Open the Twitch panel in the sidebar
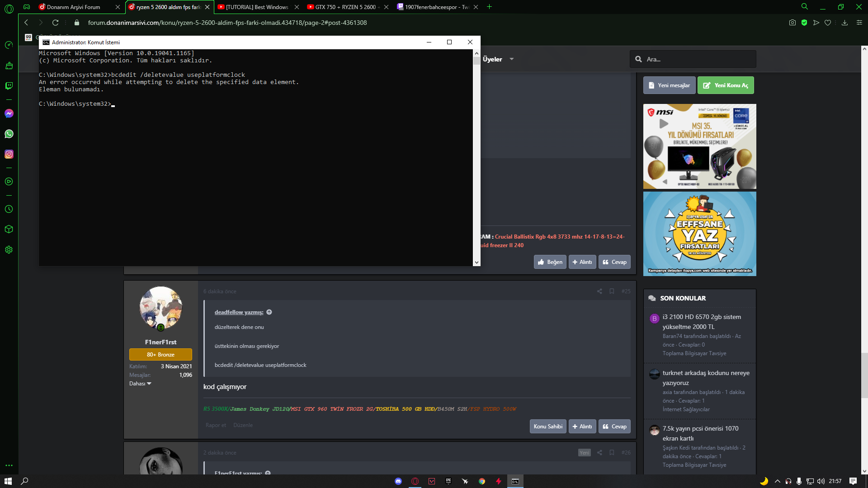Image resolution: width=868 pixels, height=488 pixels. click(9, 86)
